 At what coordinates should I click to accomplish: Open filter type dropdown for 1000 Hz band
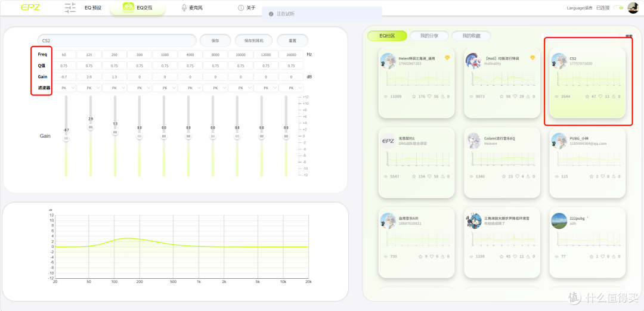point(165,88)
